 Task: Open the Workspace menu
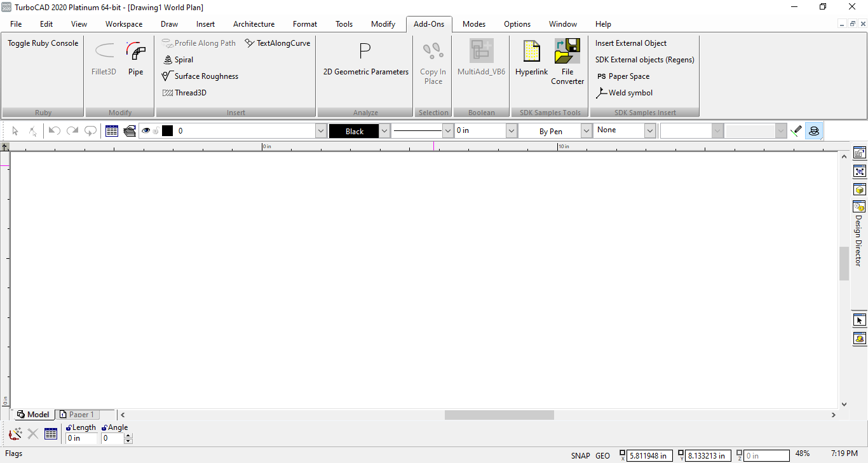(124, 24)
